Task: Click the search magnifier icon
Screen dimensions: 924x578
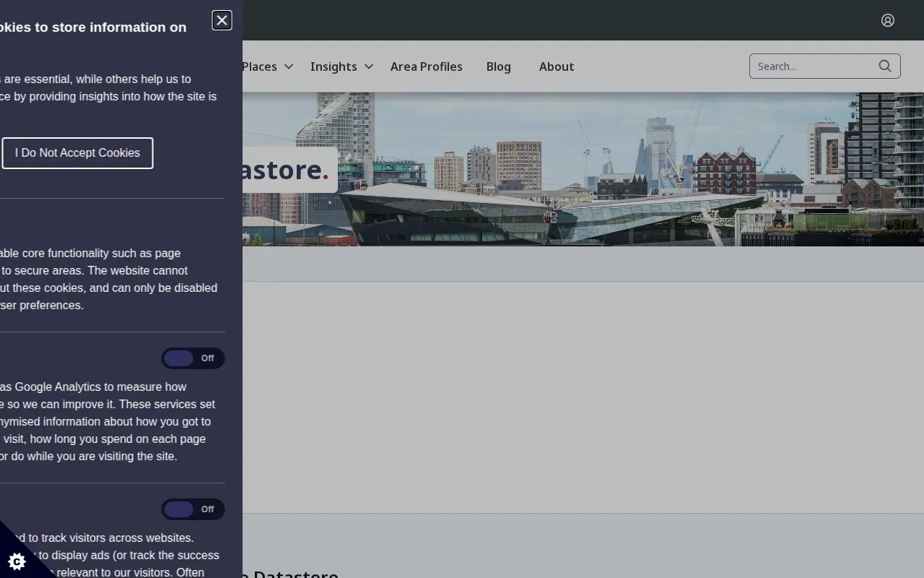Action: [x=885, y=66]
